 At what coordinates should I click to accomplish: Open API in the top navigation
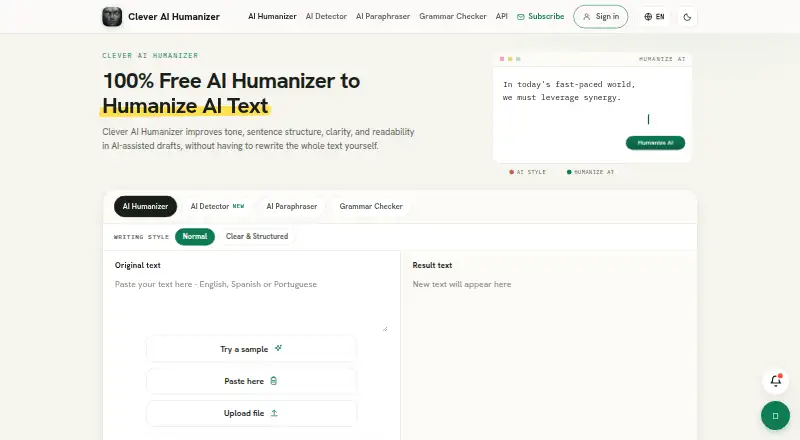pyautogui.click(x=502, y=16)
